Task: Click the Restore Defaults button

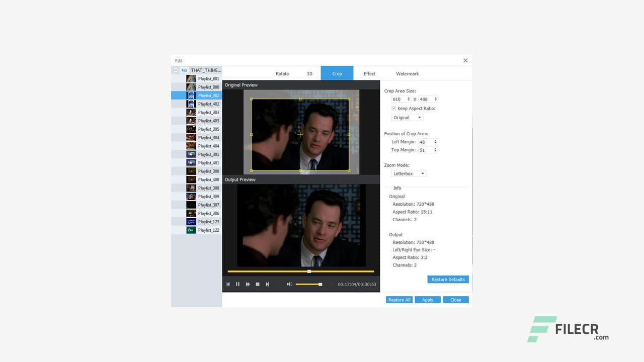Action: click(448, 279)
